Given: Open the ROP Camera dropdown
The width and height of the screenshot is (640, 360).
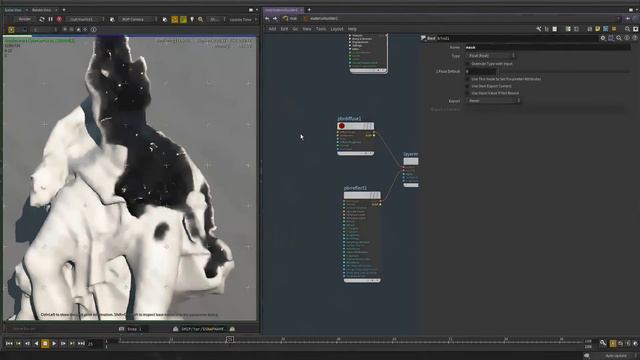Looking at the screenshot, I should (x=137, y=19).
